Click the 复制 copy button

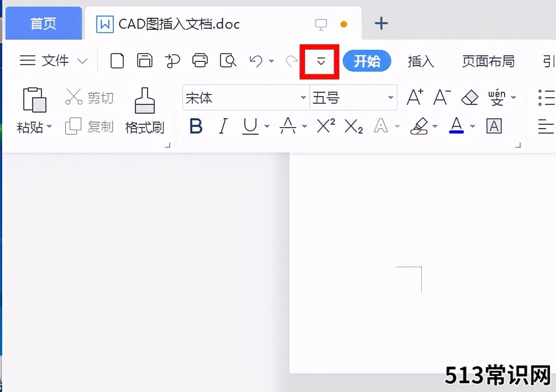[x=90, y=126]
